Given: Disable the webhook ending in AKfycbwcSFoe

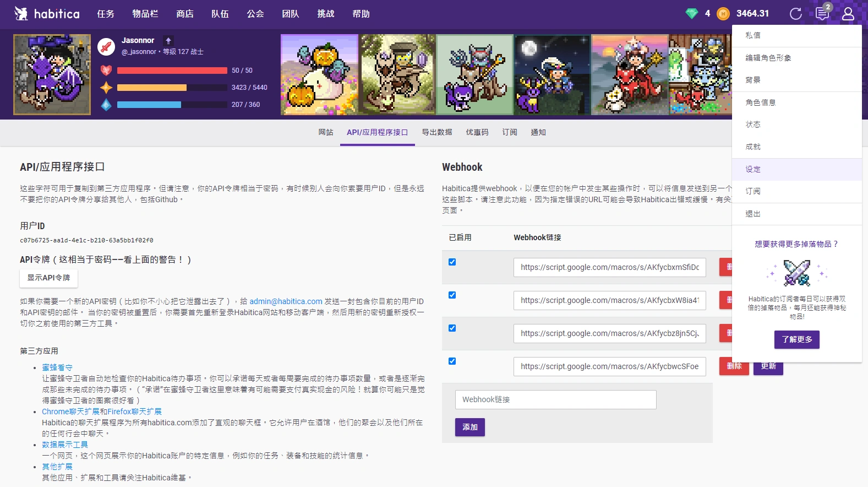Looking at the screenshot, I should [x=452, y=361].
